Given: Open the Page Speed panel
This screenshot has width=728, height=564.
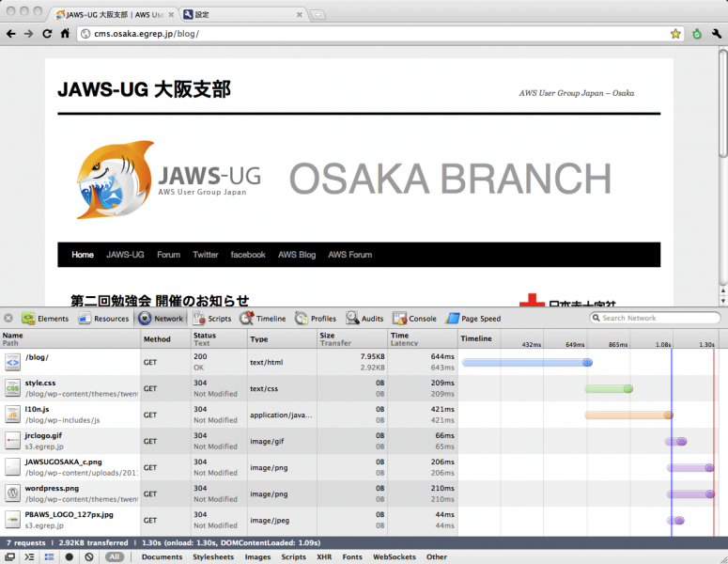Looking at the screenshot, I should coord(473,319).
